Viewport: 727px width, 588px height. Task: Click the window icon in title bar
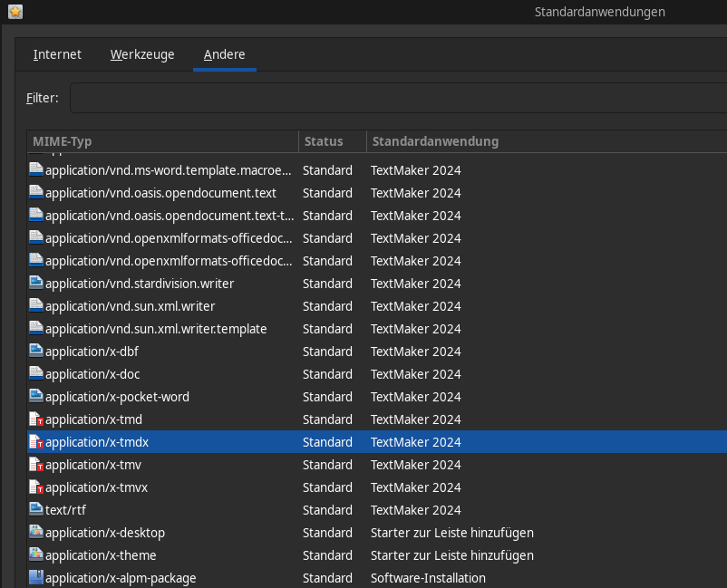pyautogui.click(x=15, y=12)
